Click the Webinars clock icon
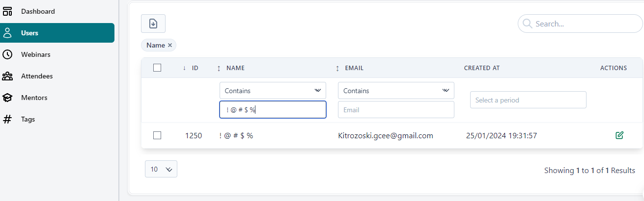644x201 pixels. pos(7,54)
